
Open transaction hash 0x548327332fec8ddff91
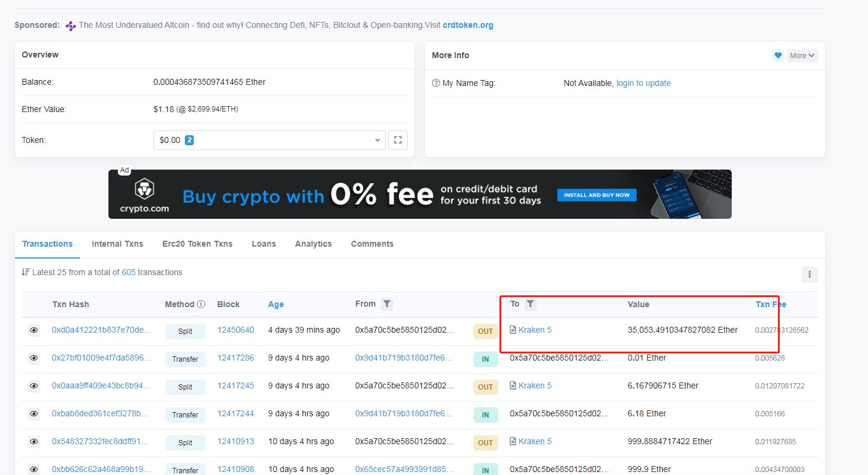101,442
